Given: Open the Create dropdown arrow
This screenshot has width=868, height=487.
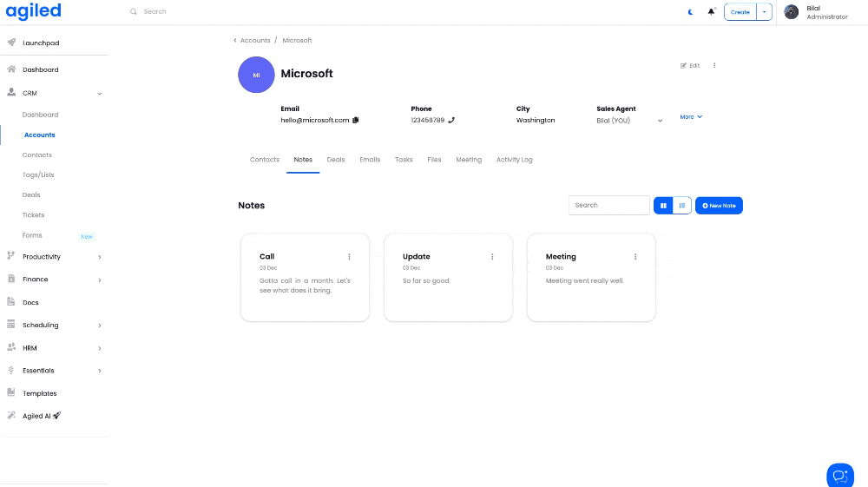Looking at the screenshot, I should pos(765,11).
